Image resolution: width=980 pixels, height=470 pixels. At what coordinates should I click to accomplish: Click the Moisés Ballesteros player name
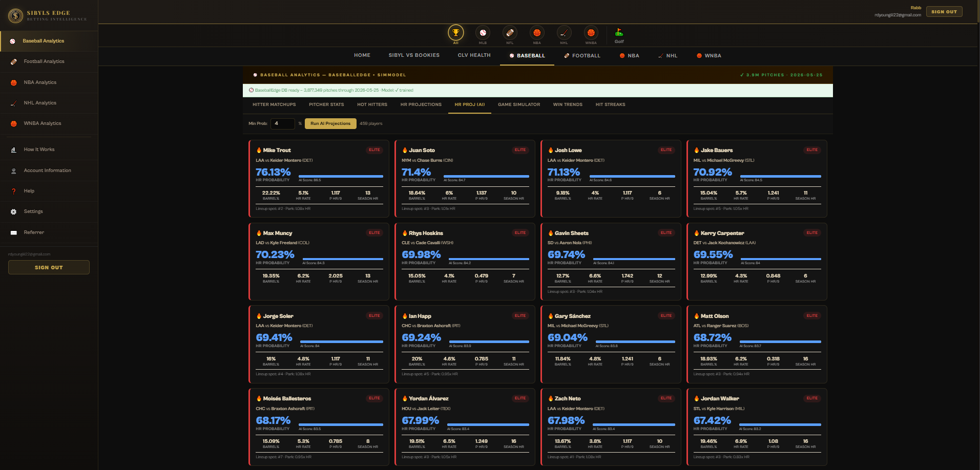[x=287, y=398]
